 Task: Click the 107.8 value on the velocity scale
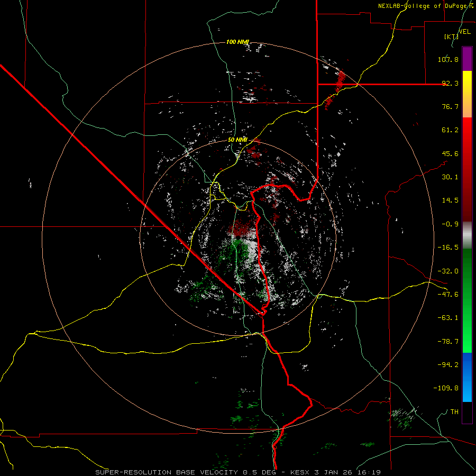pyautogui.click(x=448, y=59)
